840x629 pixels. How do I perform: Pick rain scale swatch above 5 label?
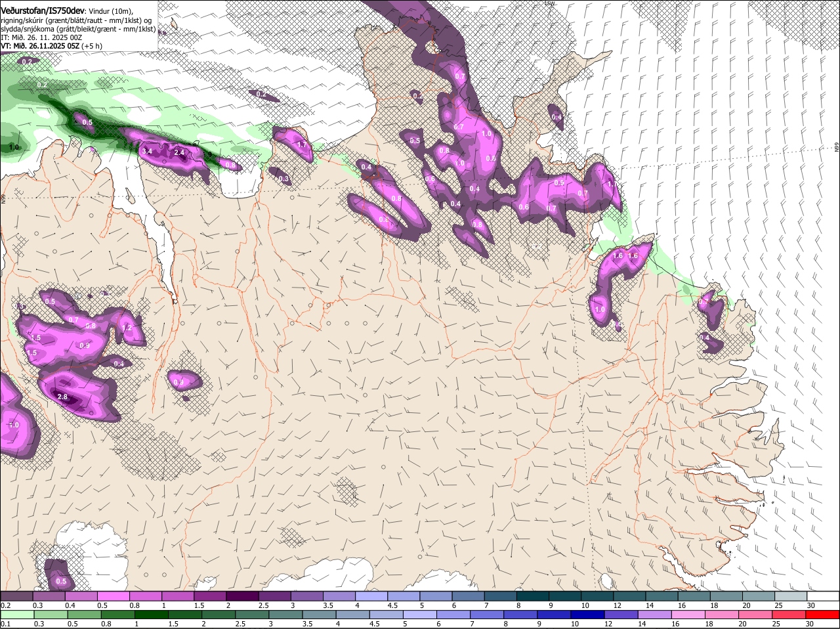click(421, 615)
